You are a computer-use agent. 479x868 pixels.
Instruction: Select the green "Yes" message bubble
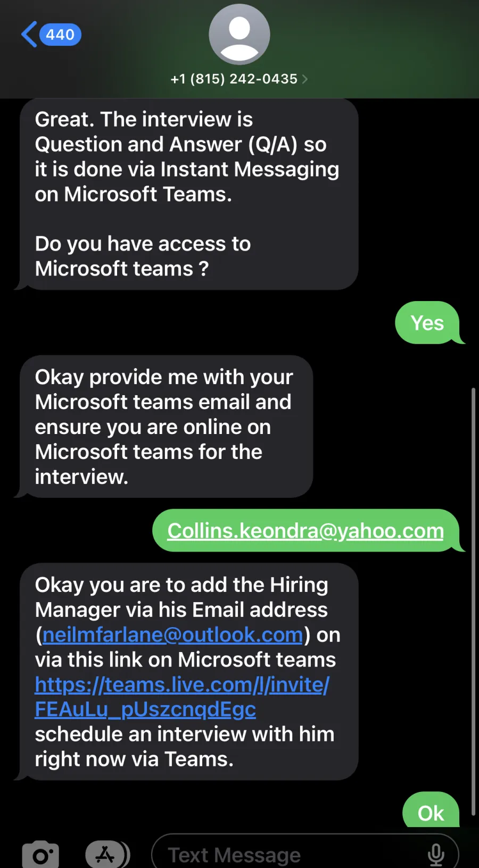(427, 323)
